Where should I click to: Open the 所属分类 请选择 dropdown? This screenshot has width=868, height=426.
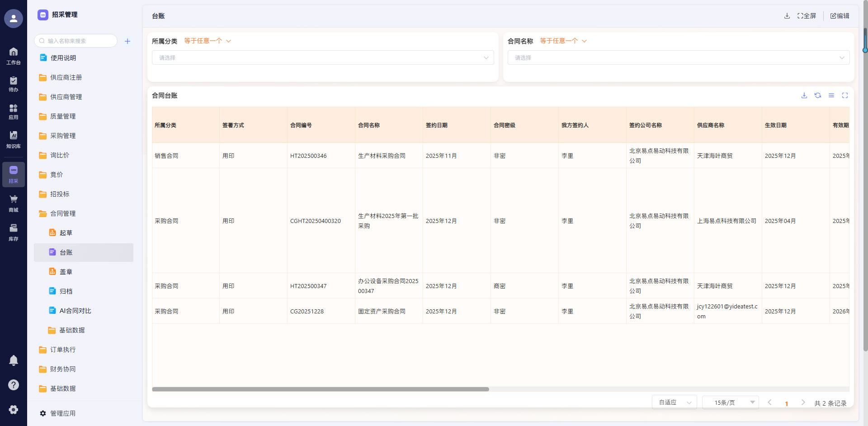pyautogui.click(x=323, y=58)
